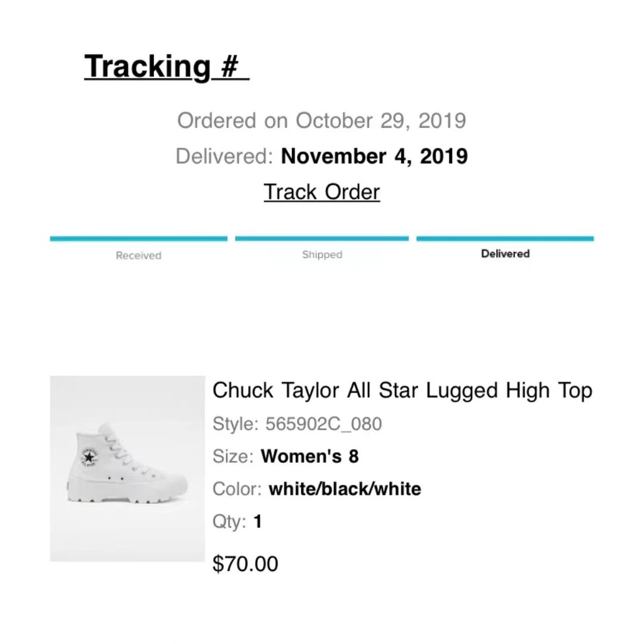Select the bold "Delivered" status label under bar
The height and width of the screenshot is (644, 644).
505,254
